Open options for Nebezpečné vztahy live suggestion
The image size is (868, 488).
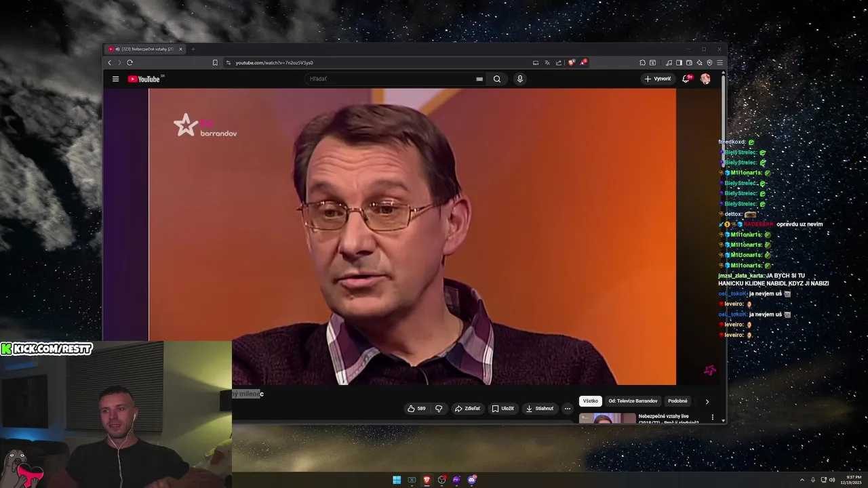click(712, 418)
